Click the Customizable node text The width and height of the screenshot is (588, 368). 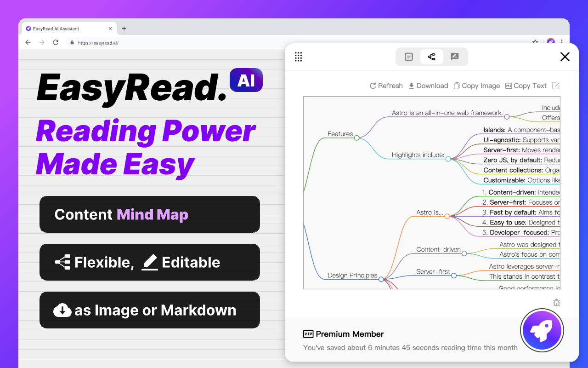coord(521,180)
